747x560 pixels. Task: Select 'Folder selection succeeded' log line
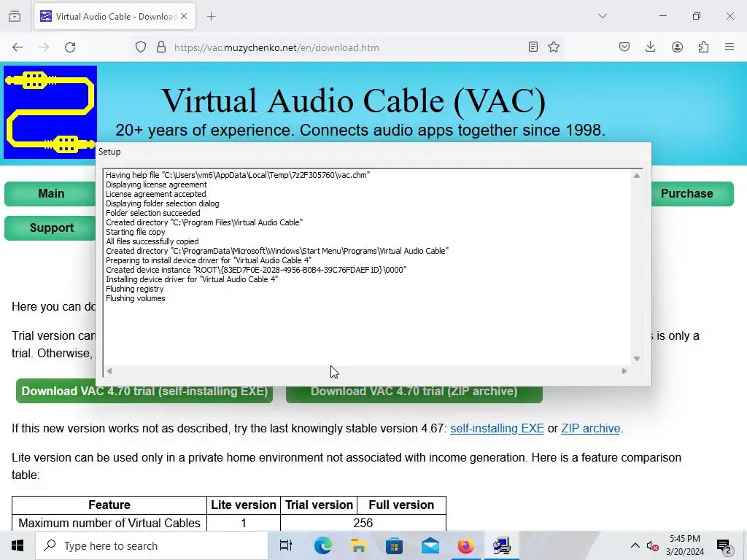tap(153, 214)
